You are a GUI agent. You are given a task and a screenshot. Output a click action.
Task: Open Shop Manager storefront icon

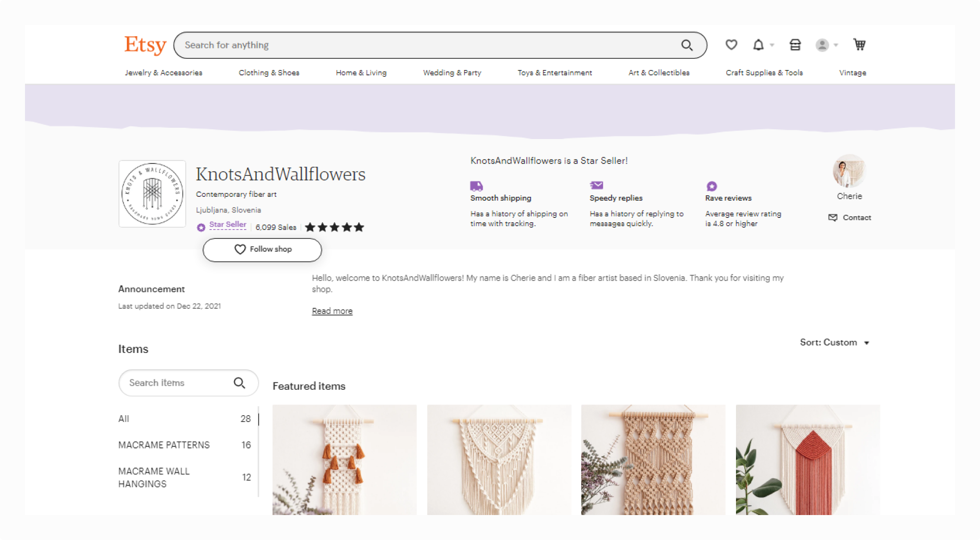[x=795, y=45]
